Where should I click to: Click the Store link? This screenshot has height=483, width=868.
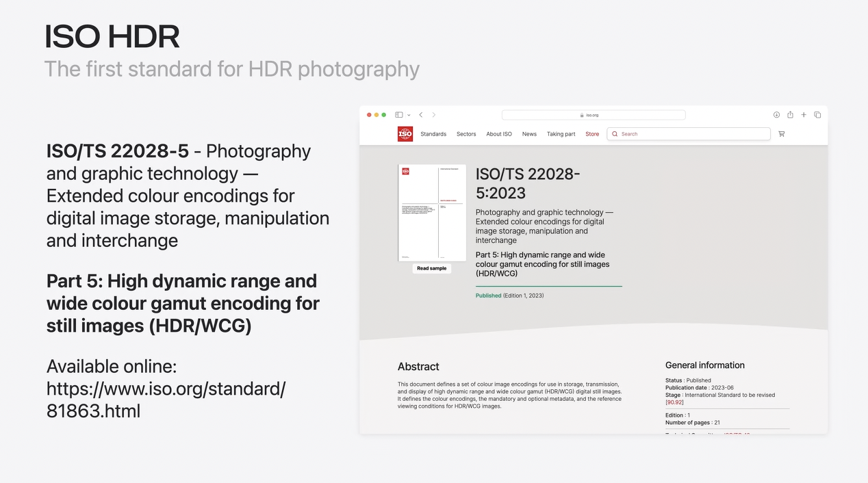click(x=592, y=134)
